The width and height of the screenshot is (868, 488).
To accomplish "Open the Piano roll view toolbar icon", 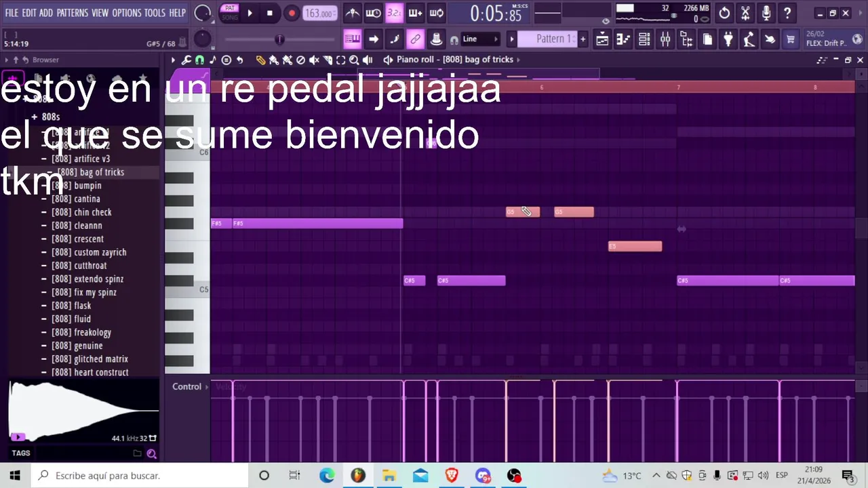I will point(623,39).
